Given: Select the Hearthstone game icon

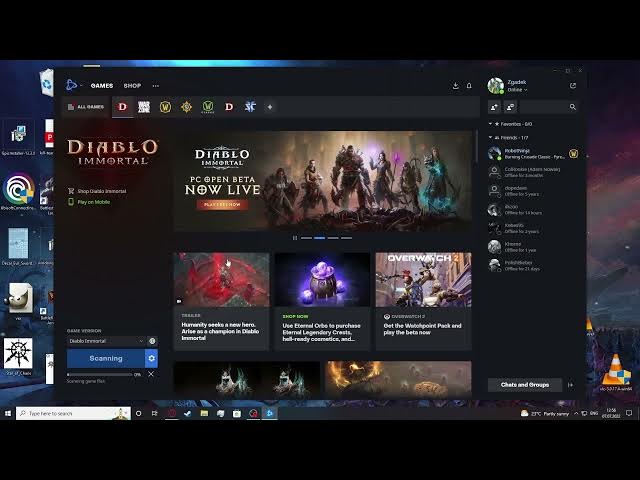Looking at the screenshot, I should click(x=187, y=107).
